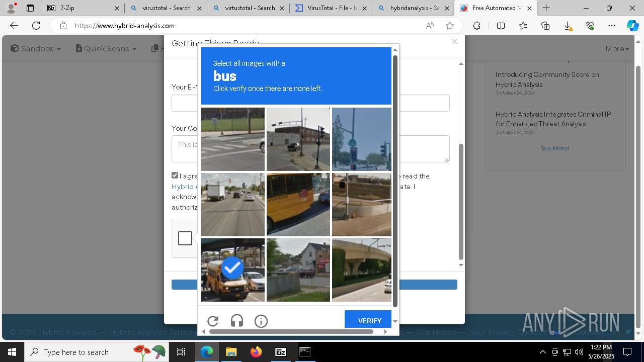Click taskbar search box

96,352
